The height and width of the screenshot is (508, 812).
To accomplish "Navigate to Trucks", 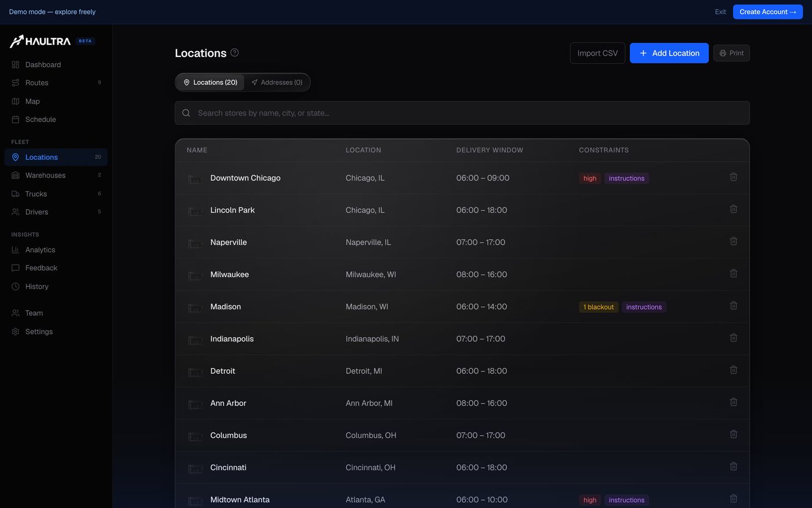I will point(56,194).
